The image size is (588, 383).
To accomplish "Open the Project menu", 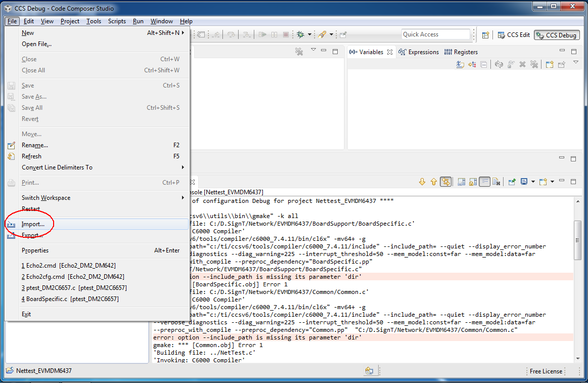I will click(70, 21).
